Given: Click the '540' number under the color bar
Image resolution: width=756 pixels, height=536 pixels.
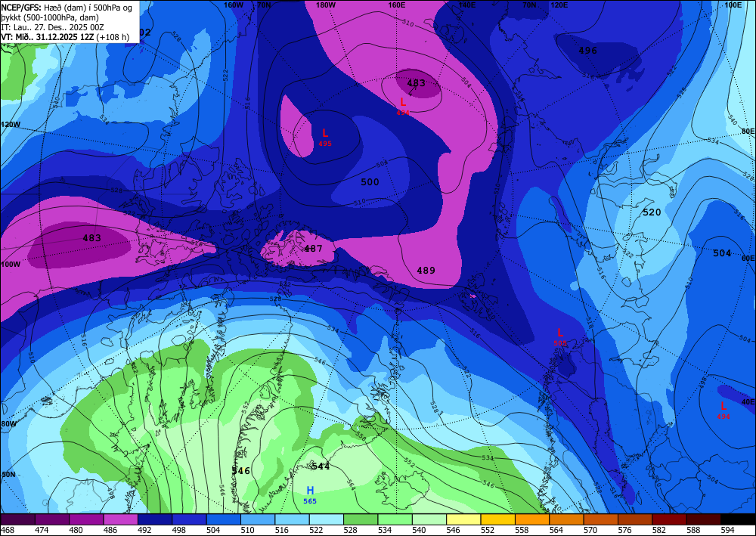Looking at the screenshot, I should (x=419, y=531).
